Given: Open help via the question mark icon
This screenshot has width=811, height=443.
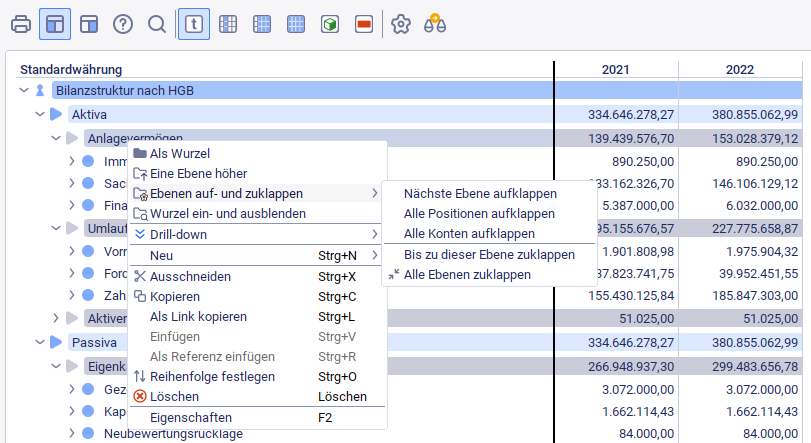Looking at the screenshot, I should 123,24.
